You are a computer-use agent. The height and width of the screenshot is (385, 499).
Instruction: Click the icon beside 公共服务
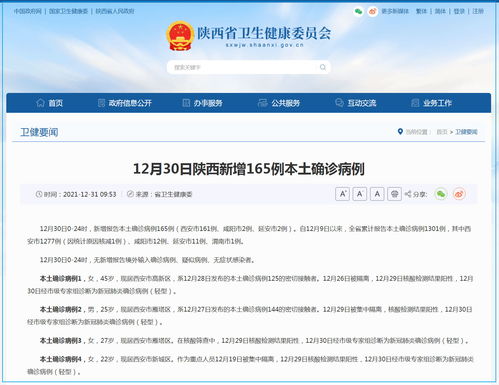262,103
